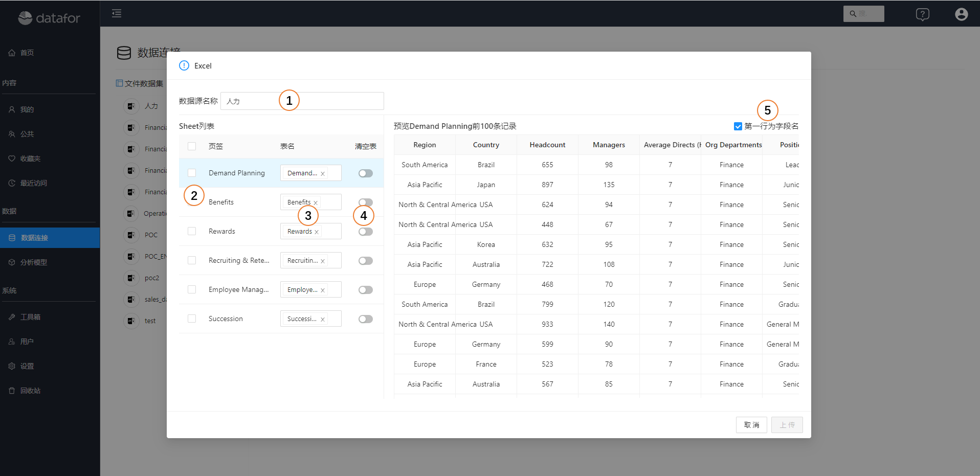Open the help question icon
Image resolution: width=980 pixels, height=476 pixels.
coord(922,14)
